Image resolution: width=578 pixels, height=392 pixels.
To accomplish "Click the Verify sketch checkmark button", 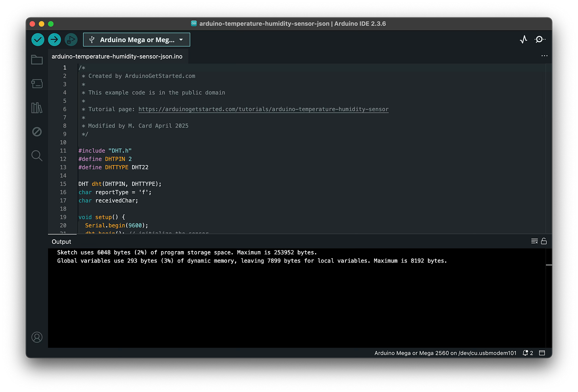I will click(38, 40).
